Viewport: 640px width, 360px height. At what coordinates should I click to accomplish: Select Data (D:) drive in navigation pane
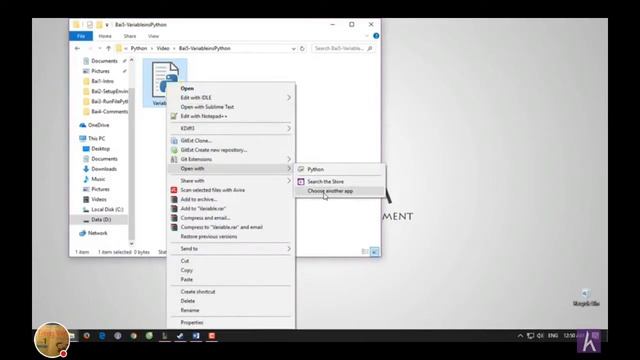pyautogui.click(x=101, y=220)
